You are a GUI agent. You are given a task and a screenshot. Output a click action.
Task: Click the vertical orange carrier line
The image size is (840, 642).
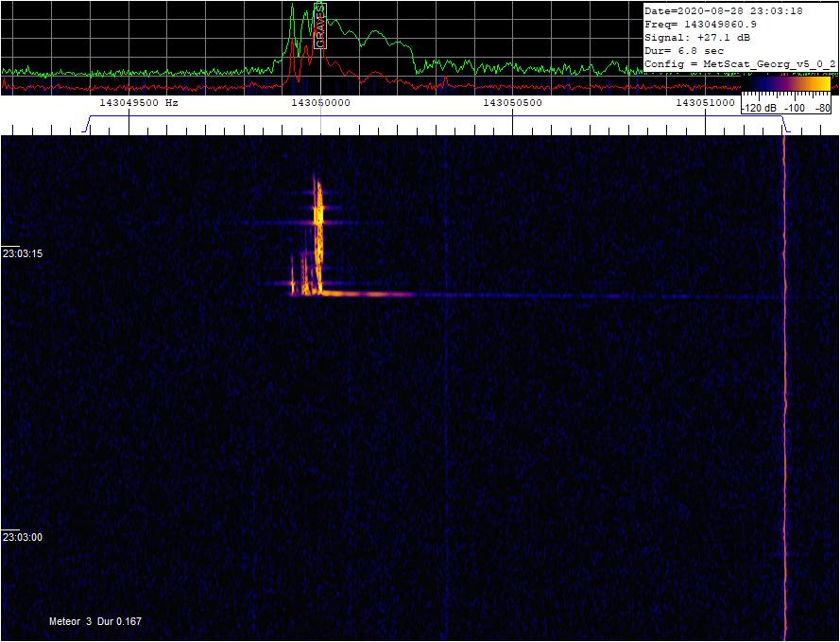(785, 386)
